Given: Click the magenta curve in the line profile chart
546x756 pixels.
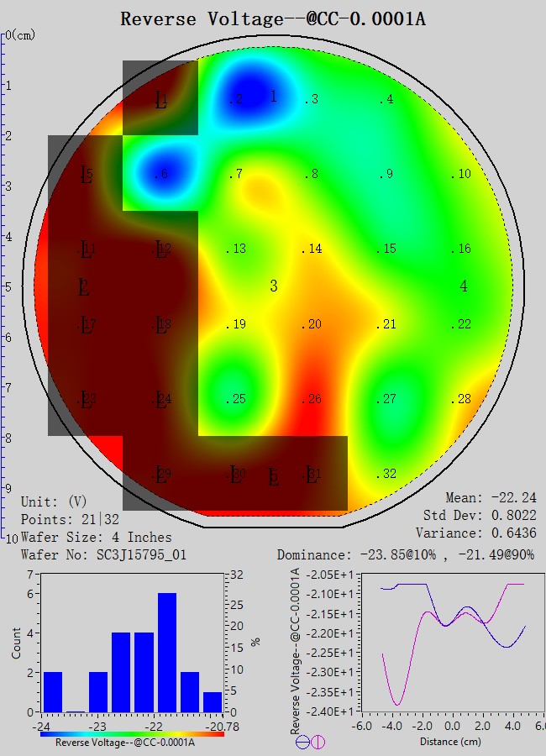Looking at the screenshot, I should pos(397,704).
